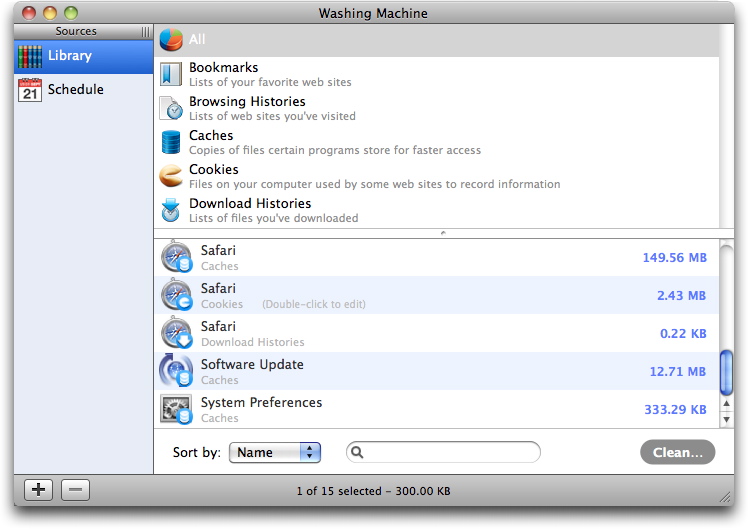Screen dimensions: 748x529
Task: Click the scroll down arrow of items list
Action: click(727, 420)
